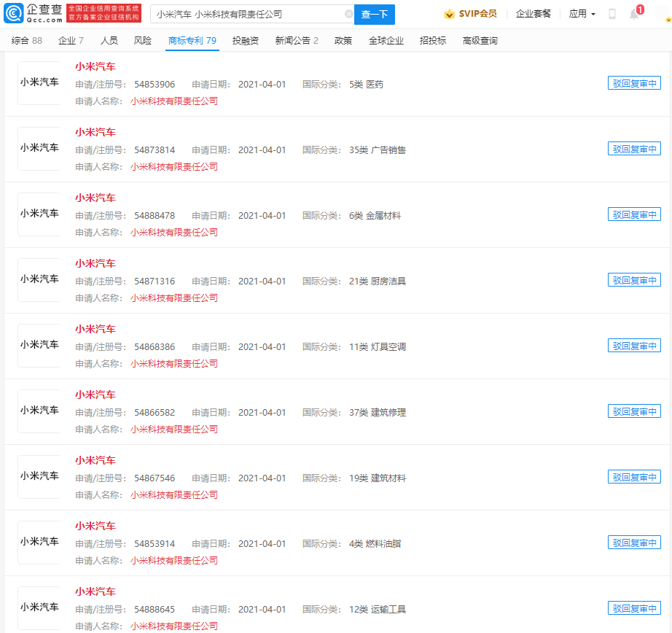Select the 企业 7 tab
Image resolution: width=672 pixels, height=633 pixels.
71,41
